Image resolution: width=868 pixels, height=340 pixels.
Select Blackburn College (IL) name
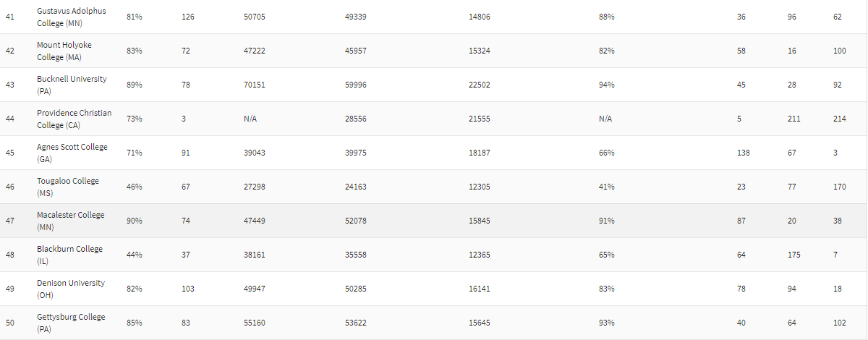pyautogui.click(x=70, y=255)
